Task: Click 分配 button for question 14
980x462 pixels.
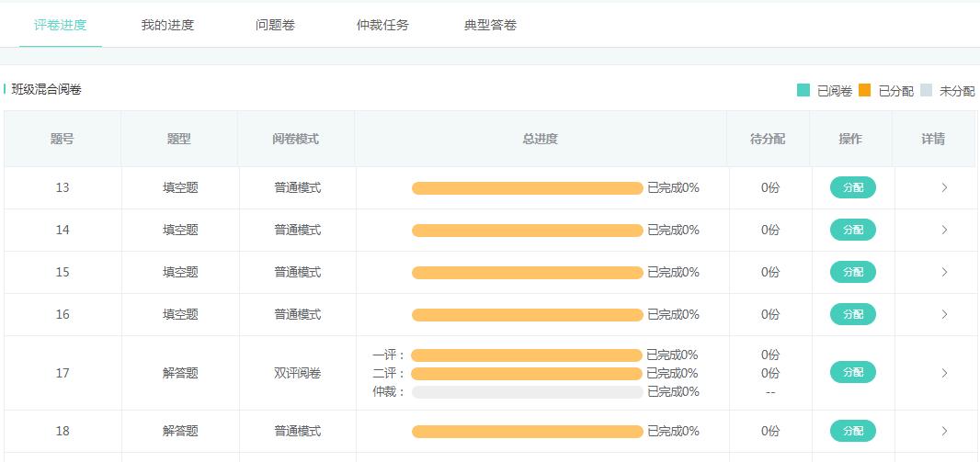Action: (852, 230)
